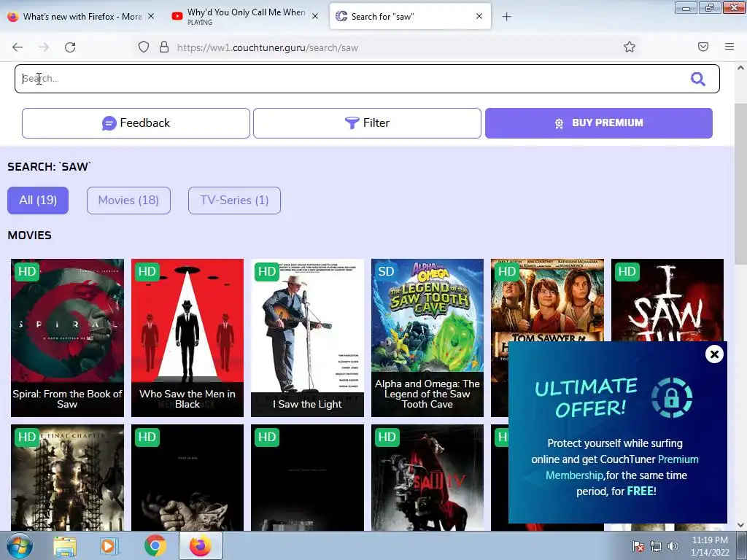Image resolution: width=747 pixels, height=560 pixels.
Task: Open the Action Center flag icon
Action: [x=638, y=546]
